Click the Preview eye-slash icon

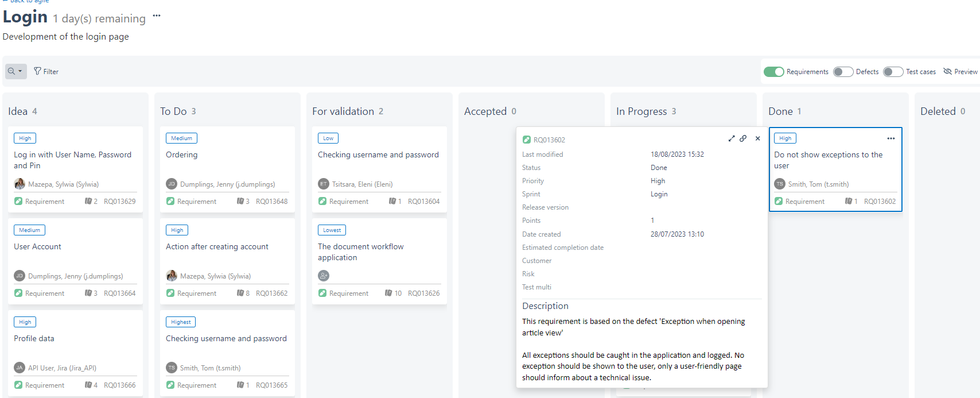(x=947, y=71)
